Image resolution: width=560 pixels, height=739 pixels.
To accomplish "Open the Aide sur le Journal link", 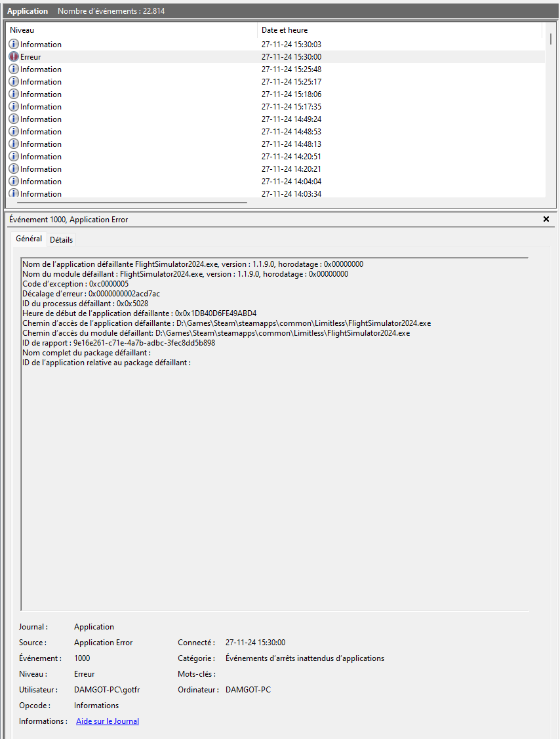I will point(108,721).
